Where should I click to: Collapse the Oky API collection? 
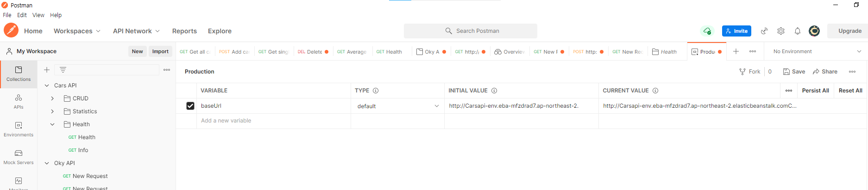pos(47,163)
